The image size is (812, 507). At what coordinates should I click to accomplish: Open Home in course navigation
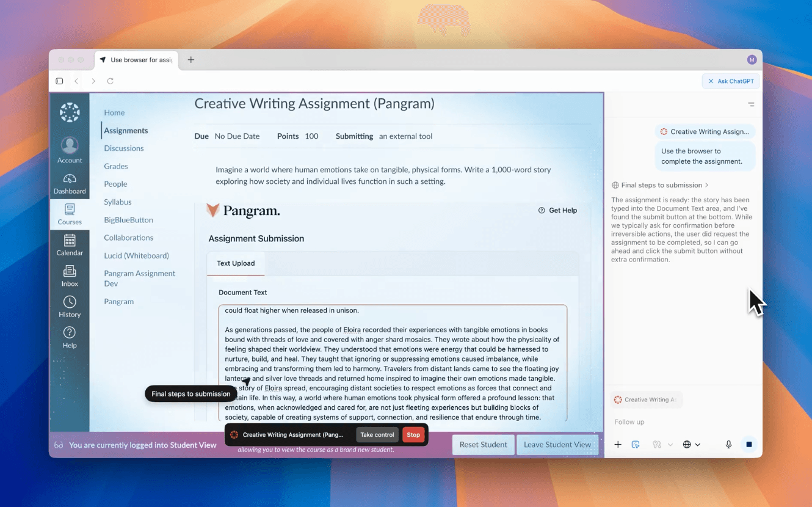(114, 112)
